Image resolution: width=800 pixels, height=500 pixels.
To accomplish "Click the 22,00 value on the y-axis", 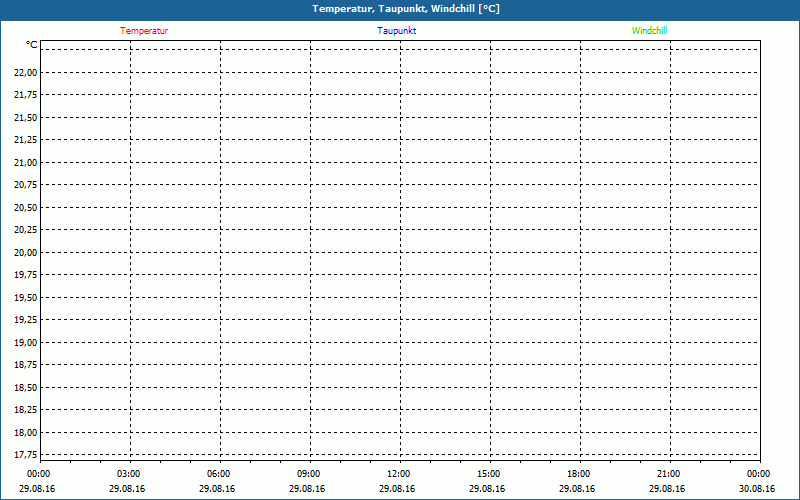I will coord(26,72).
